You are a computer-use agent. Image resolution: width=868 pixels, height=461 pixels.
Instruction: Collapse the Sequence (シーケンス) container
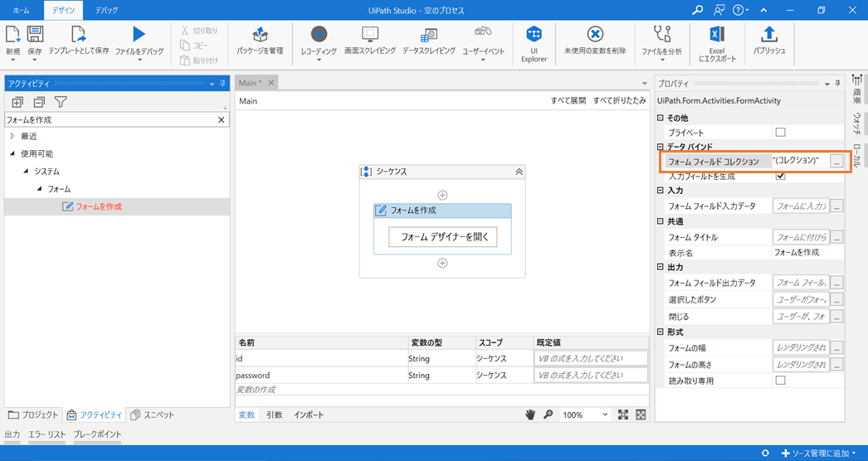pyautogui.click(x=519, y=172)
